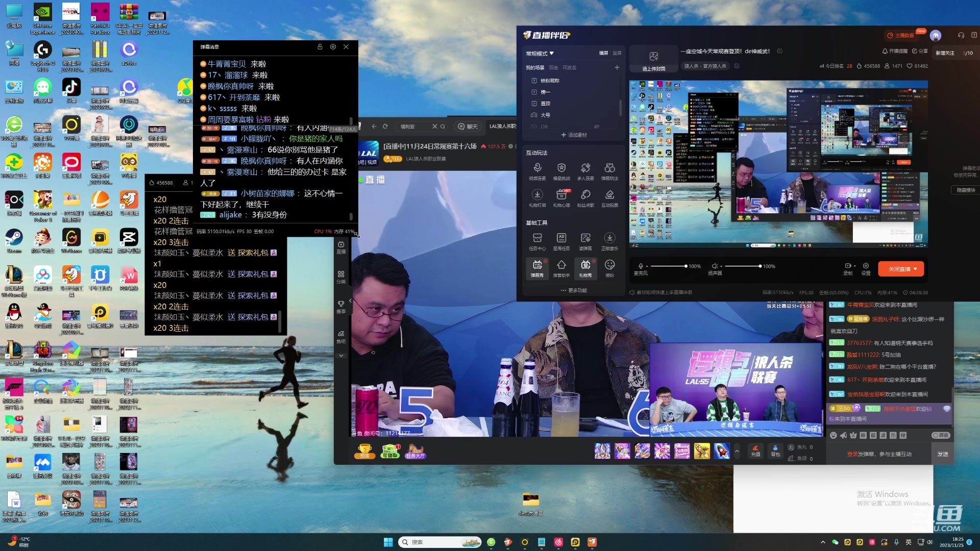
Task: Expand gift bar up-arrow chevron
Action: pos(737,451)
